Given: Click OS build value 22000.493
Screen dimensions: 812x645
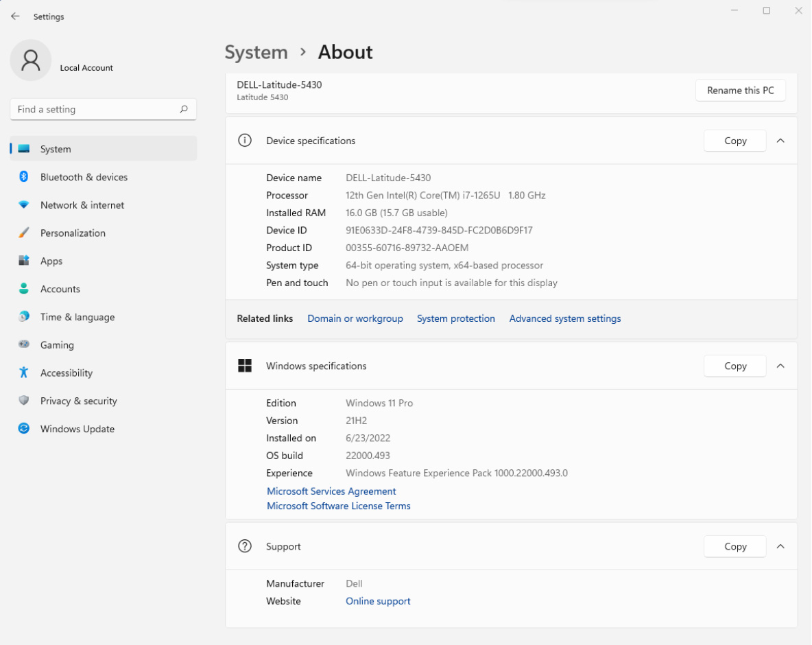Looking at the screenshot, I should 368,456.
